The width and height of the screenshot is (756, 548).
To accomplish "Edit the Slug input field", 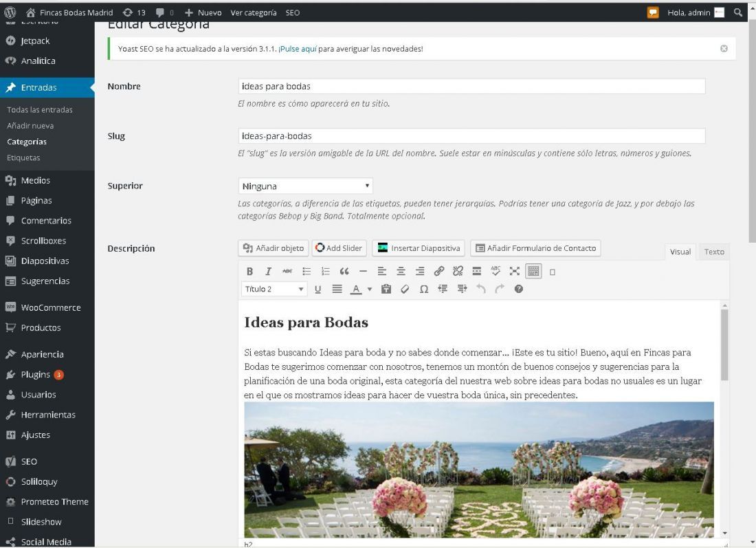I will (471, 136).
